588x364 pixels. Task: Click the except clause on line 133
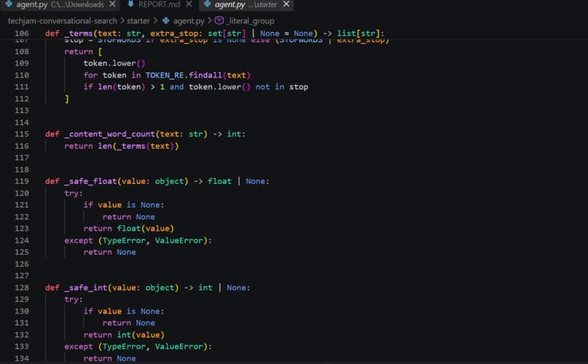coord(138,346)
